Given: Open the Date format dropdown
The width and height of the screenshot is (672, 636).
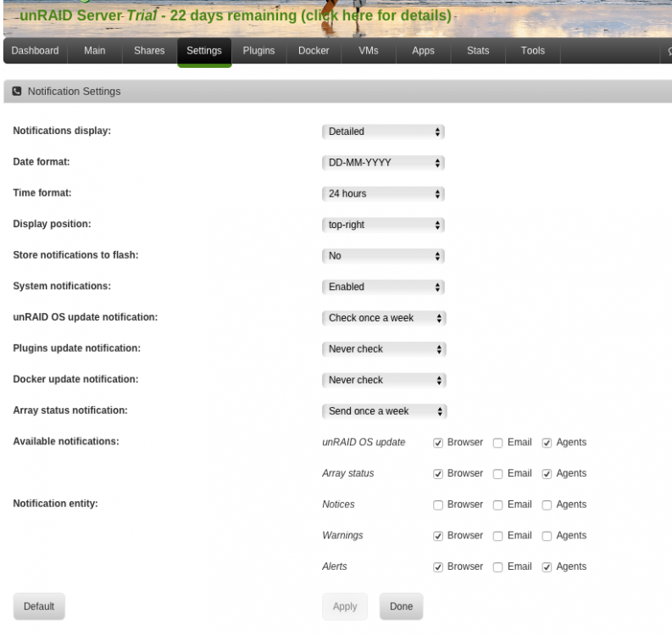Looking at the screenshot, I should pos(383,163).
